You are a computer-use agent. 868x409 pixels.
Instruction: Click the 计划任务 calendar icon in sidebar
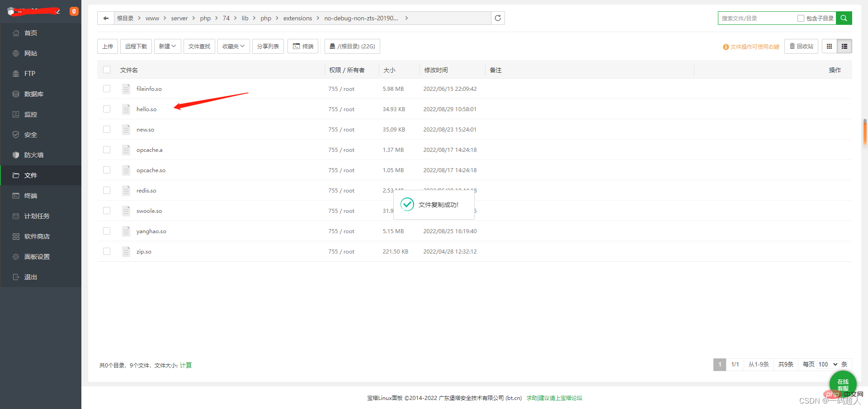(16, 216)
